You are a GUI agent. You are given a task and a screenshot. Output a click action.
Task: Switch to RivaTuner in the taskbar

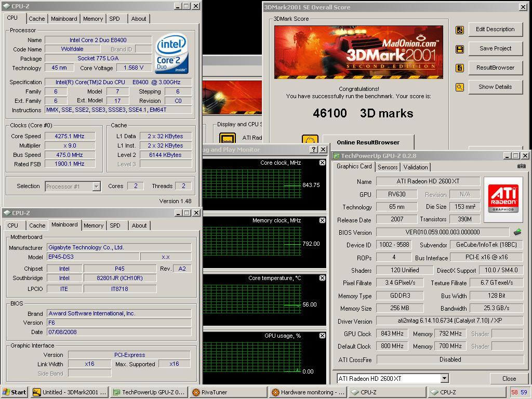click(x=228, y=392)
